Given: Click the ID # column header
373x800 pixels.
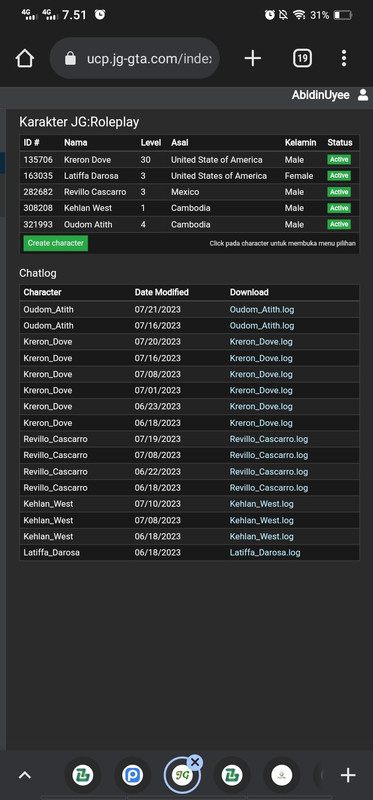Looking at the screenshot, I should tap(32, 143).
